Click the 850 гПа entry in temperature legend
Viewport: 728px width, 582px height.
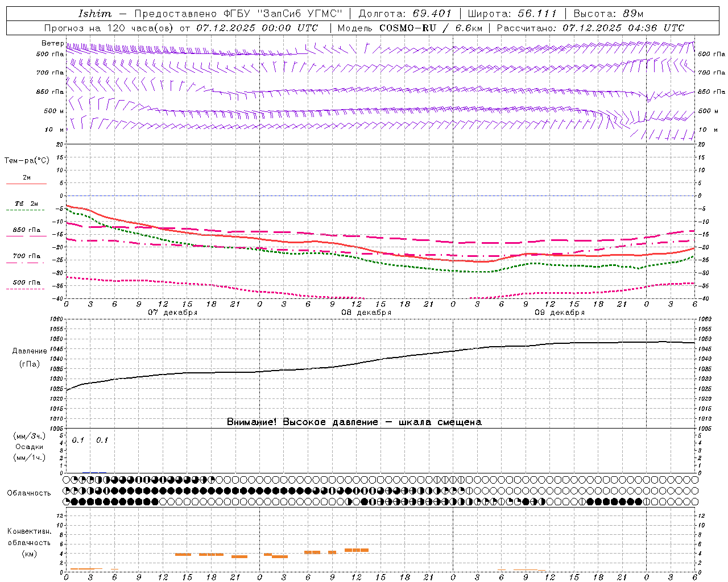click(27, 230)
